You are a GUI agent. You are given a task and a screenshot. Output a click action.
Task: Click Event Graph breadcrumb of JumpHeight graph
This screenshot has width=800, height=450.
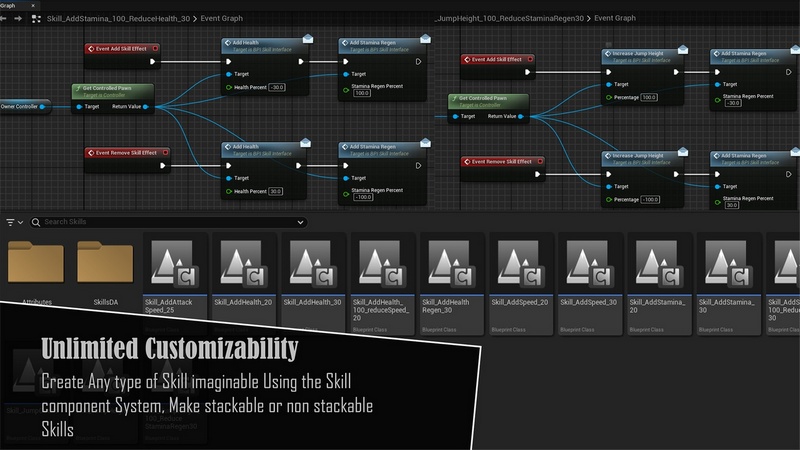[x=614, y=18]
